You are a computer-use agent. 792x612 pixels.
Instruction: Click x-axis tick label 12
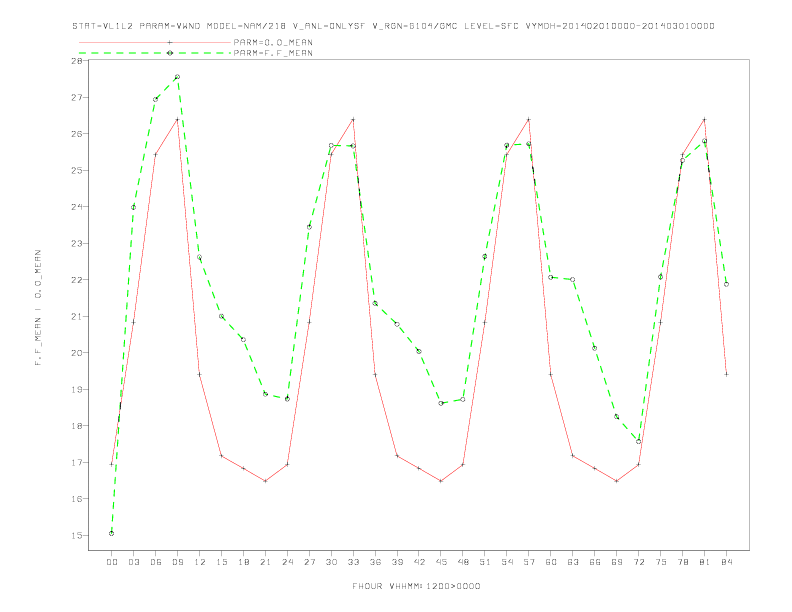[200, 562]
